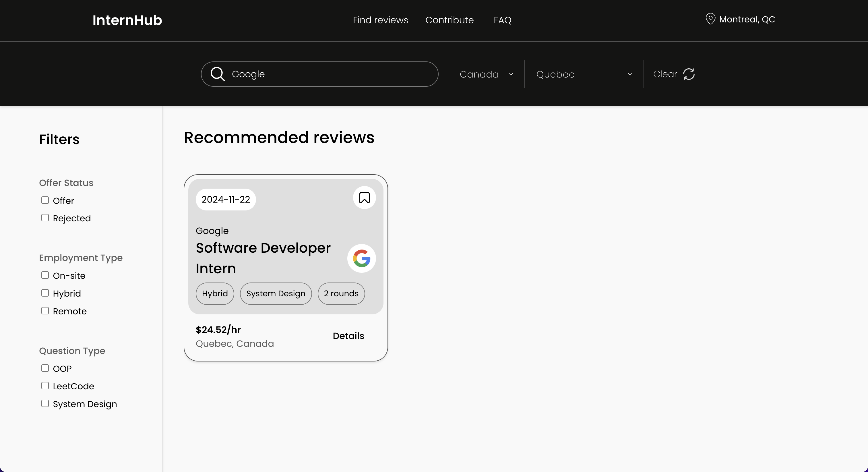Expand the Quebec province dropdown
Image resolution: width=868 pixels, height=472 pixels.
point(584,74)
